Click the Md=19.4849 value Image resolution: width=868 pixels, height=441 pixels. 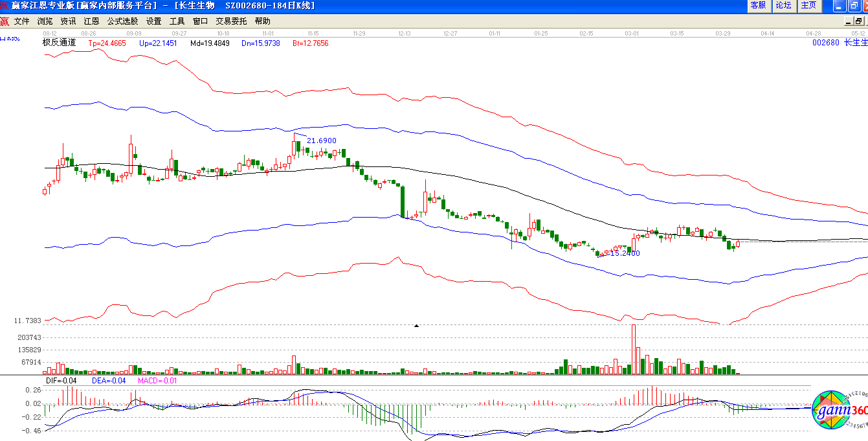coord(210,43)
